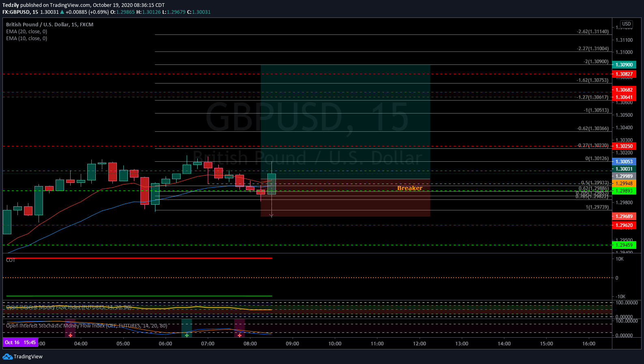644x364 pixels.
Task: Click the dark green 1.30031 price tag
Action: pyautogui.click(x=624, y=169)
